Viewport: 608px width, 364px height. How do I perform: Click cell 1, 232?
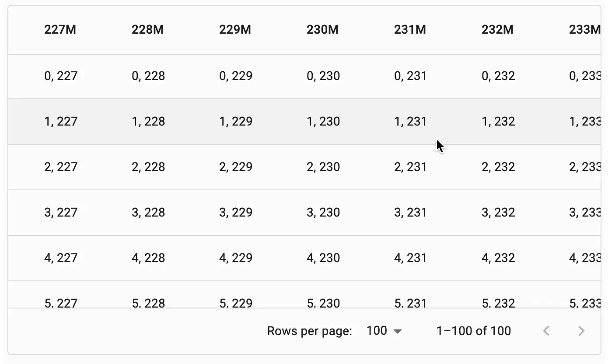coord(498,122)
